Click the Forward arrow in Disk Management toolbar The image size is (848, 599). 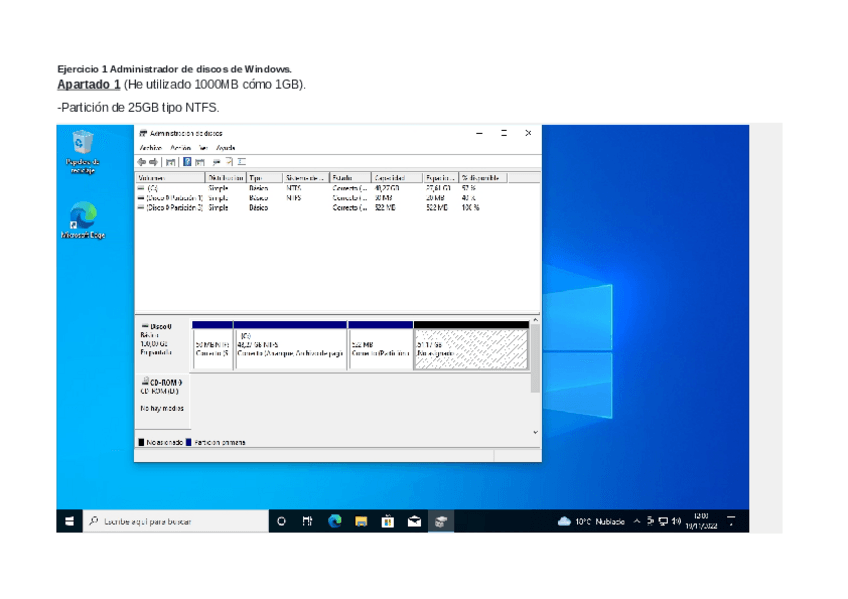153,161
